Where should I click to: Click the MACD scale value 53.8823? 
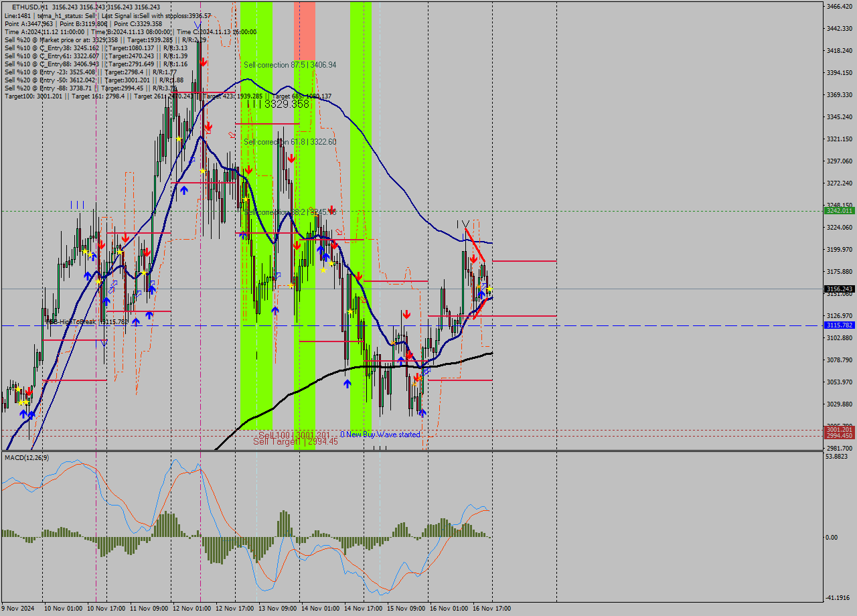838,456
